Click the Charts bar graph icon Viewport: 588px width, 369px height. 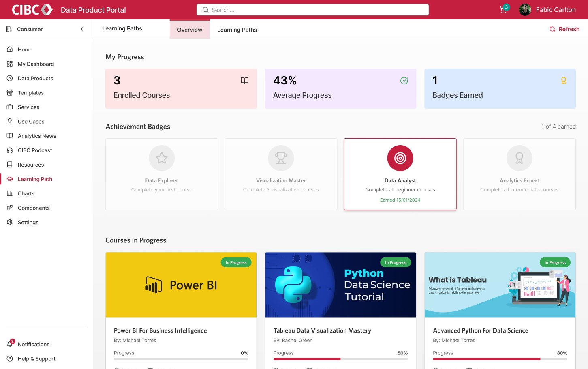10,193
